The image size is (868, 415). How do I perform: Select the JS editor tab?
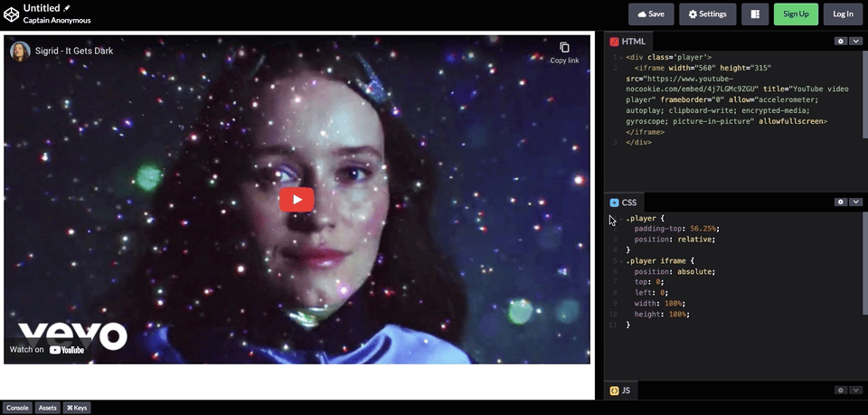point(620,391)
